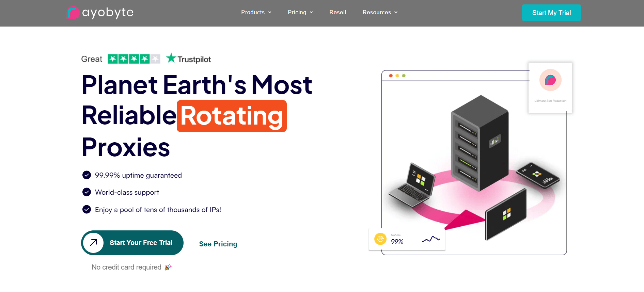
Task: Click the server tower illustration
Action: (x=480, y=143)
